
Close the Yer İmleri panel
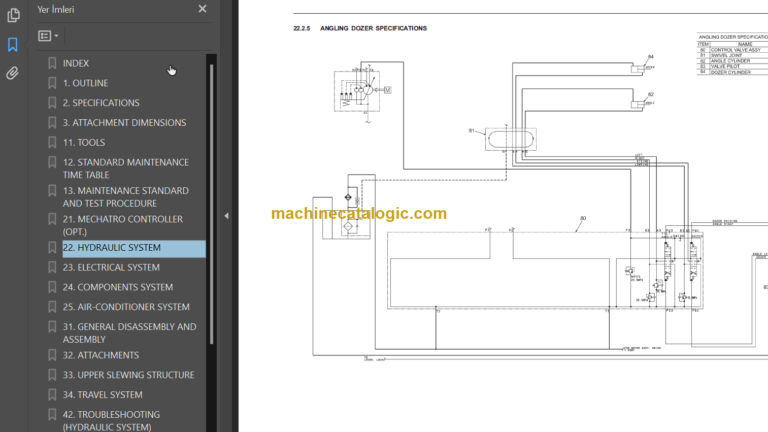click(202, 9)
